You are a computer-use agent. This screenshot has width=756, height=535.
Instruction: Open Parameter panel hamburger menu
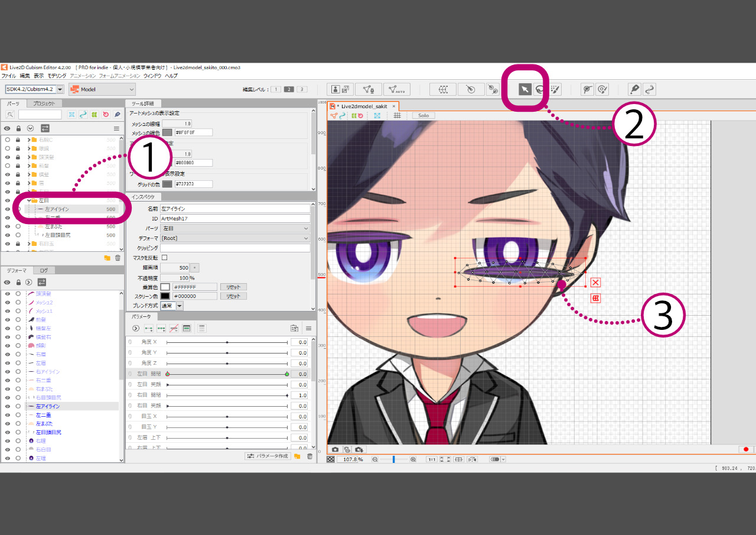pos(308,328)
